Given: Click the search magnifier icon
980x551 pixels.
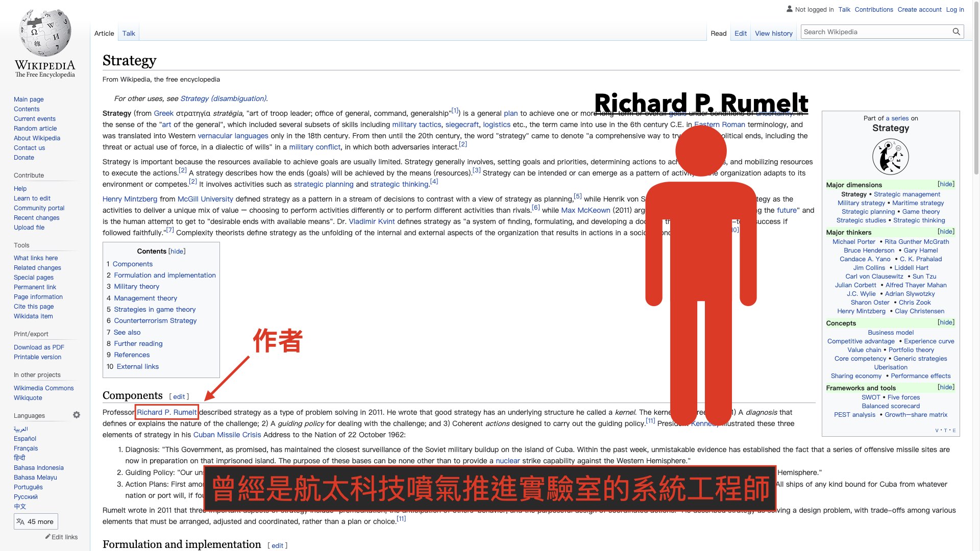Looking at the screenshot, I should (956, 32).
